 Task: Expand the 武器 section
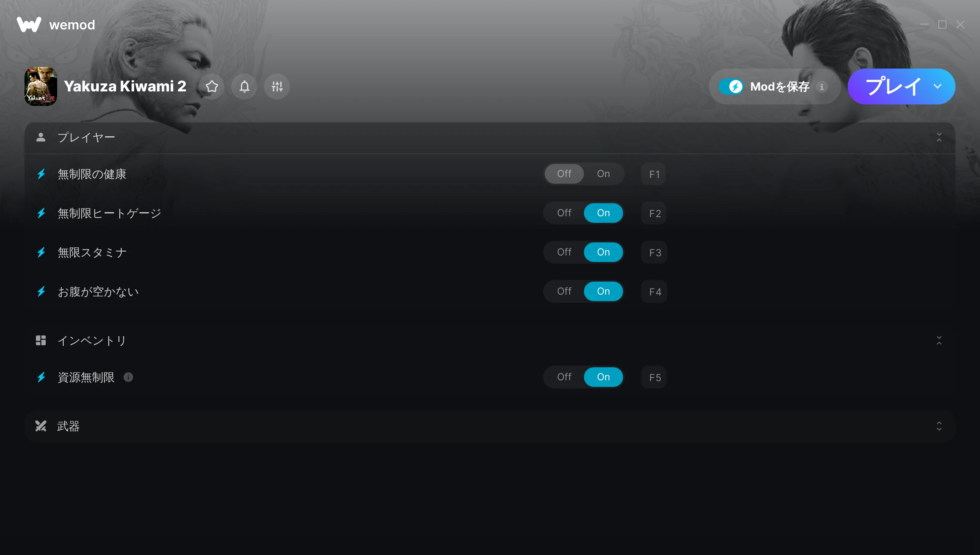point(939,426)
